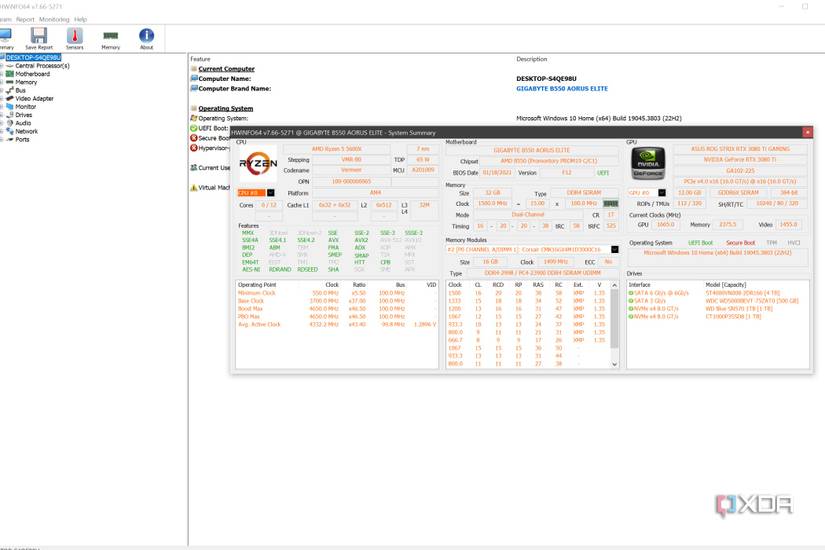Click the BIOS Date value field
Viewport: 825px width, 550px height.
point(497,173)
